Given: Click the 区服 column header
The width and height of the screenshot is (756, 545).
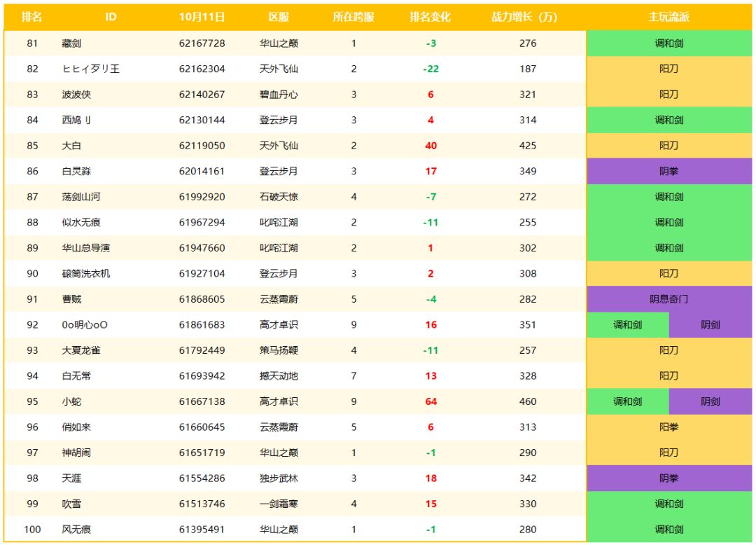Looking at the screenshot, I should [x=279, y=17].
